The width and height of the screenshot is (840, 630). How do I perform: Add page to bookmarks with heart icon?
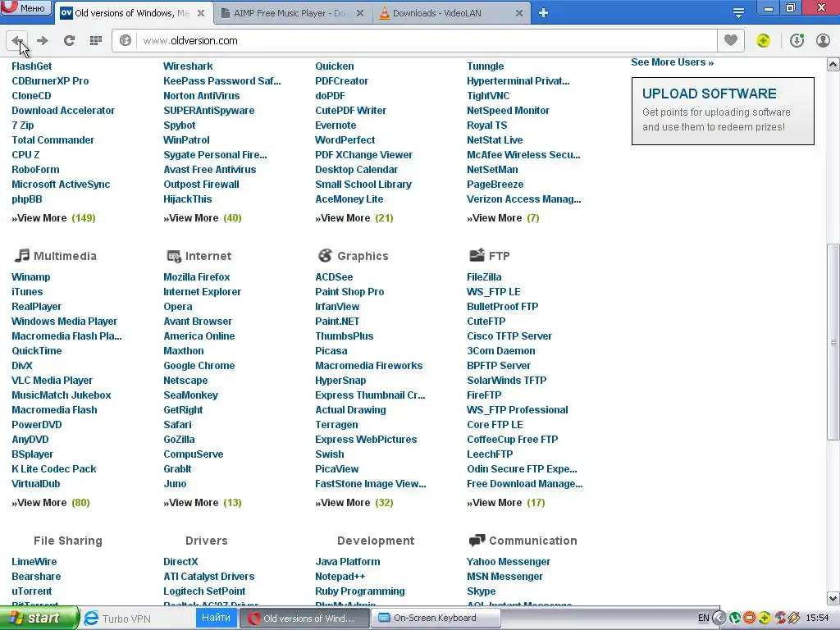click(731, 40)
